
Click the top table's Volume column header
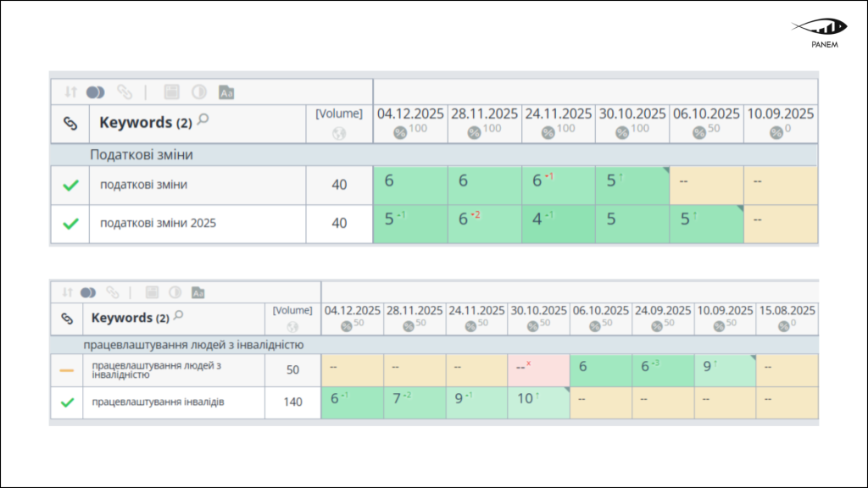pos(339,114)
